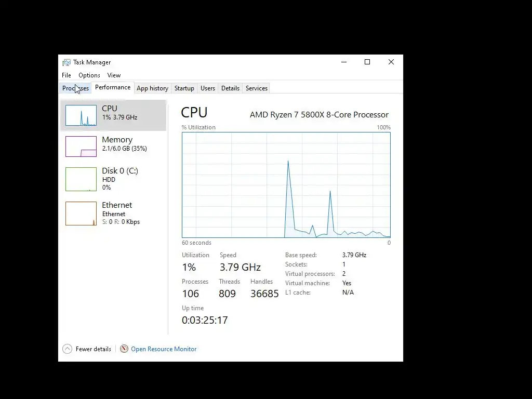532x399 pixels.
Task: Click the AMD Ryzen 7 5800X processor name
Action: 320,115
